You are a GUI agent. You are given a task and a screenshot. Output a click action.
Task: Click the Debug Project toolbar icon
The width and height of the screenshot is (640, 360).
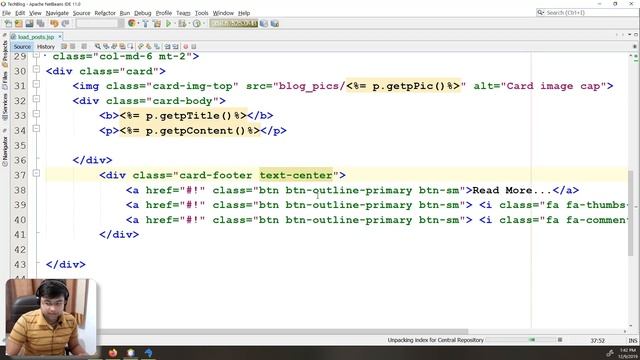(182, 24)
